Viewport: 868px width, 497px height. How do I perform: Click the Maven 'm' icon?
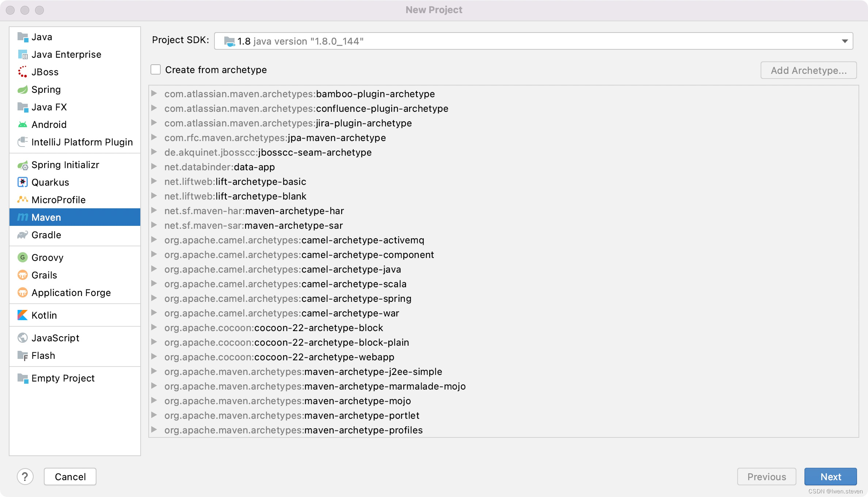point(23,217)
